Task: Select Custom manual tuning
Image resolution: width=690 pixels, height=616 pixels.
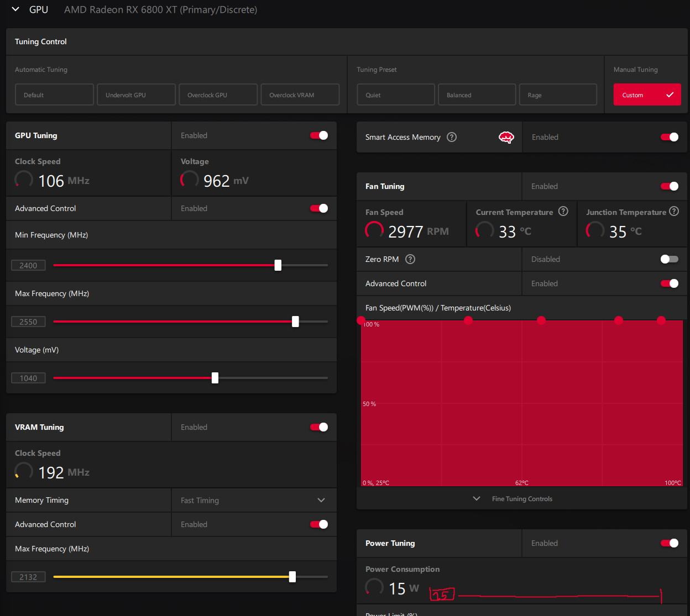Action: [647, 94]
